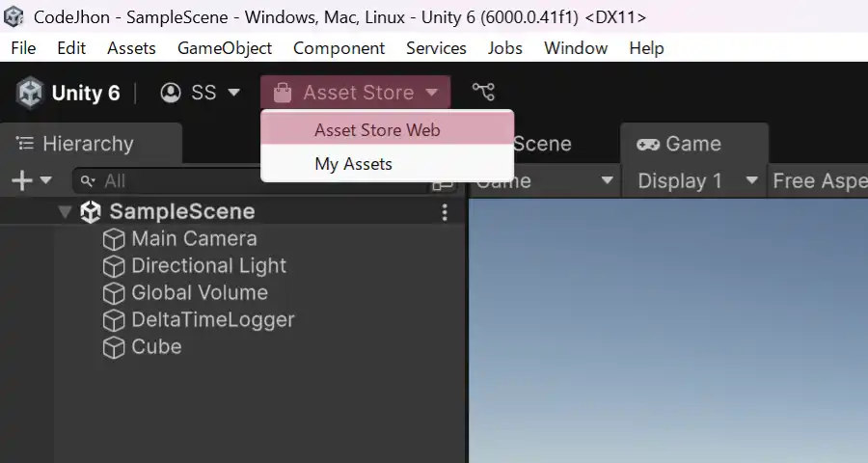The height and width of the screenshot is (463, 868).
Task: Open the Display 1 dropdown
Action: pyautogui.click(x=696, y=180)
